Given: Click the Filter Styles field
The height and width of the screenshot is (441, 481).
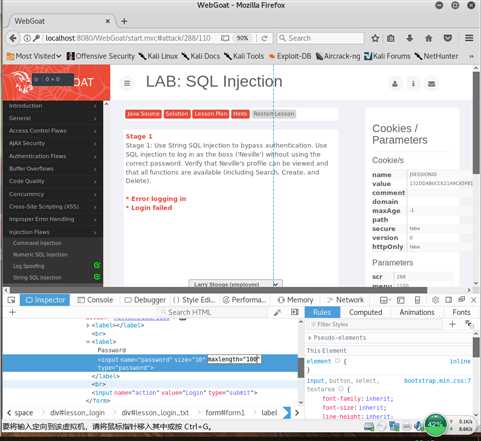Looking at the screenshot, I should click(x=376, y=324).
